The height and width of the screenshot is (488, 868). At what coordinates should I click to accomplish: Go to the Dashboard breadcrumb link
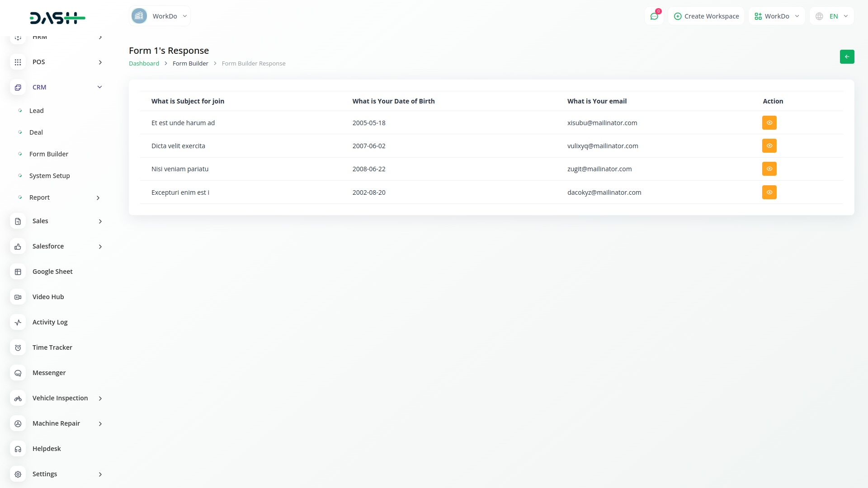tap(144, 64)
